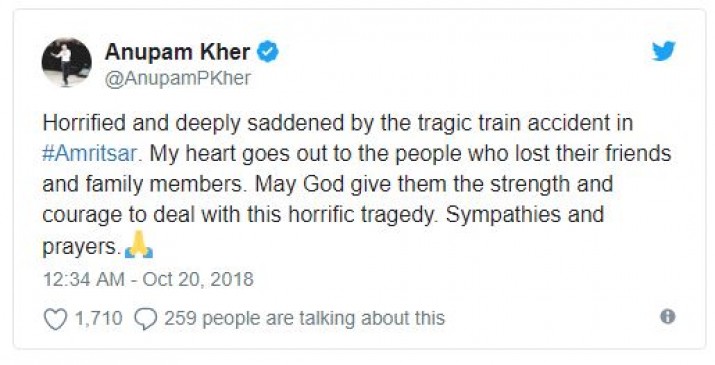
Task: Click the Twitter bird logo
Action: 663,51
